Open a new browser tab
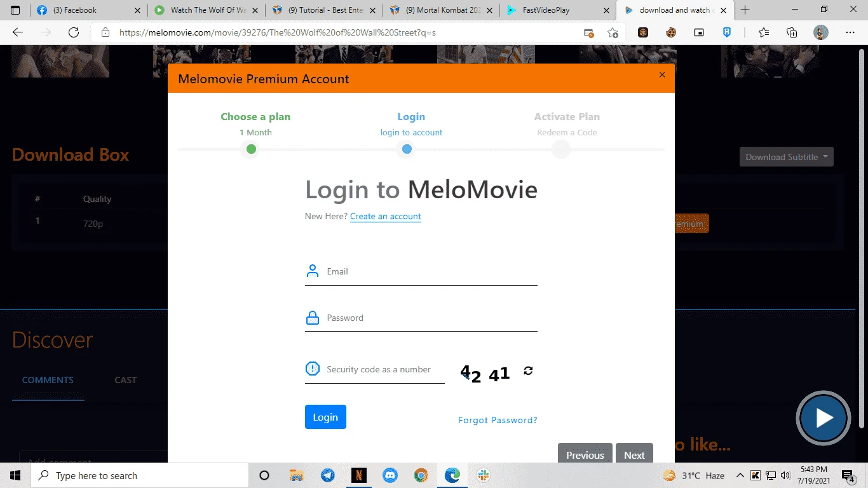This screenshot has width=868, height=488. (x=745, y=10)
